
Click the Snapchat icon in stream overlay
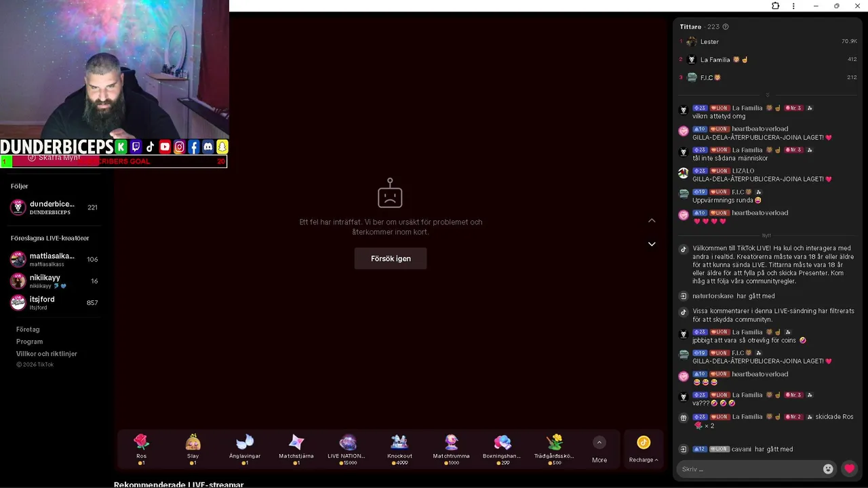222,147
